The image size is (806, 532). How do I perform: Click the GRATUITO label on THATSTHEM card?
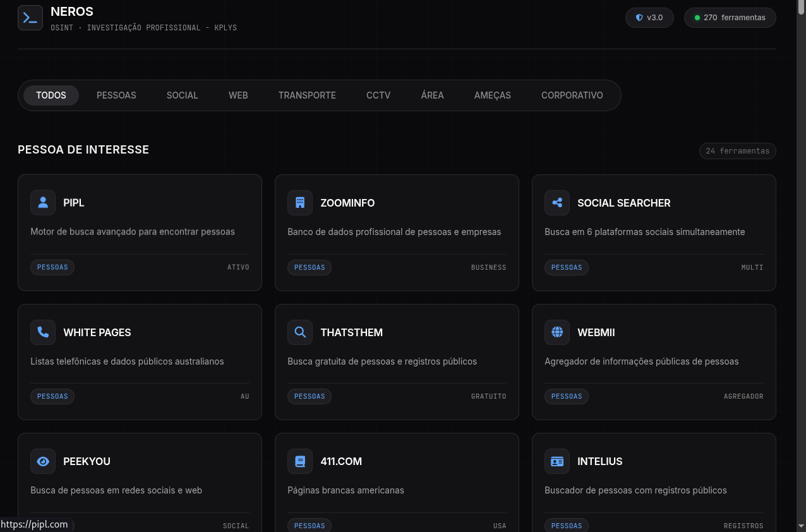489,396
